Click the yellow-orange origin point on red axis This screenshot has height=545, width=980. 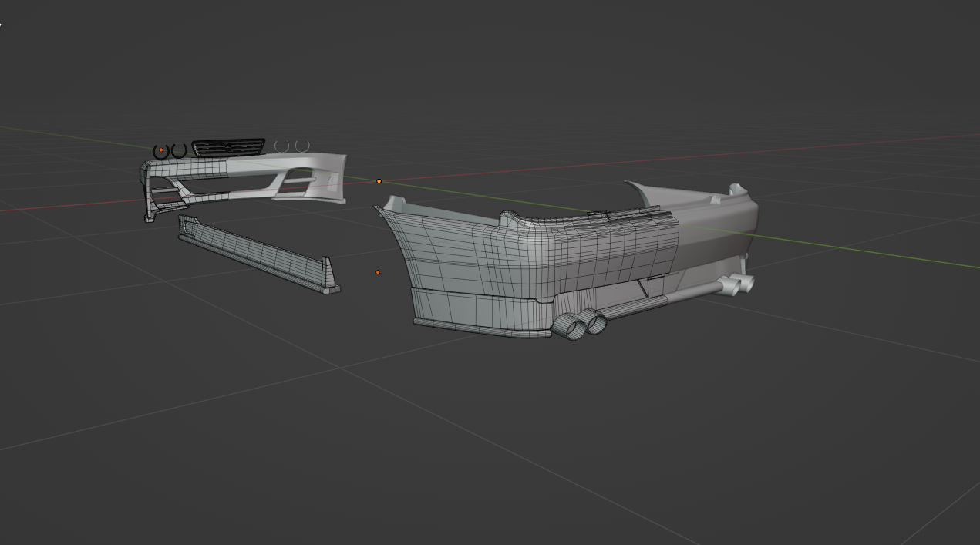pos(379,181)
